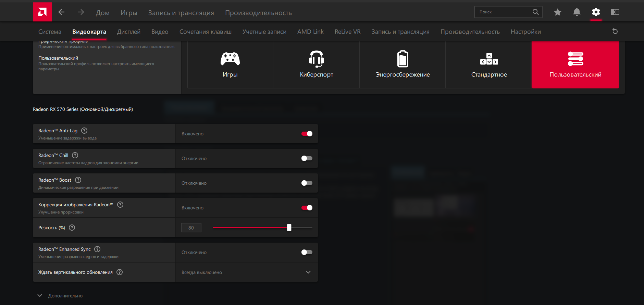Switch to the Дисплей tab
This screenshot has width=644, height=305.
click(129, 32)
